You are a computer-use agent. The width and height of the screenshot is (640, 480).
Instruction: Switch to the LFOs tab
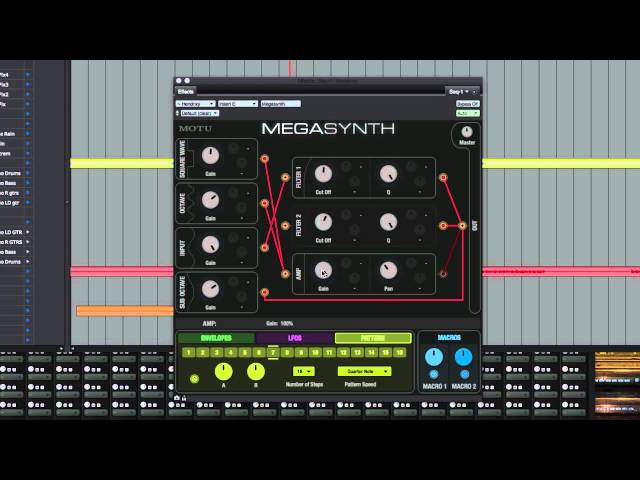295,338
